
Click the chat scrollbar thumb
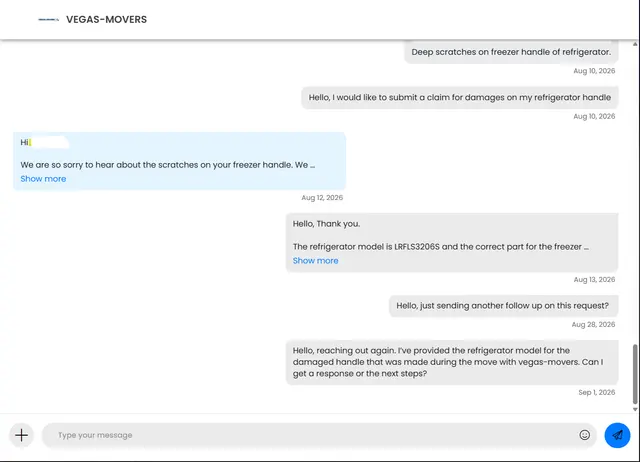(x=635, y=374)
